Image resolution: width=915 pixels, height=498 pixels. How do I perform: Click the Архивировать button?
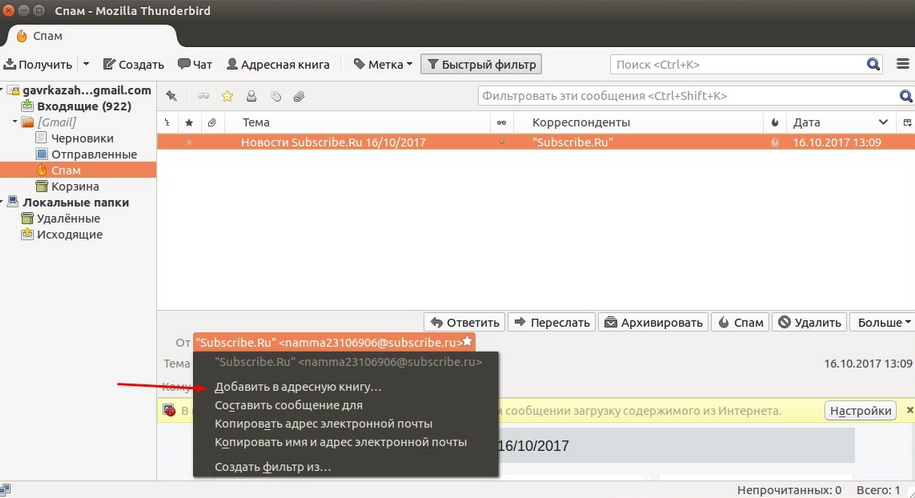[x=654, y=322]
